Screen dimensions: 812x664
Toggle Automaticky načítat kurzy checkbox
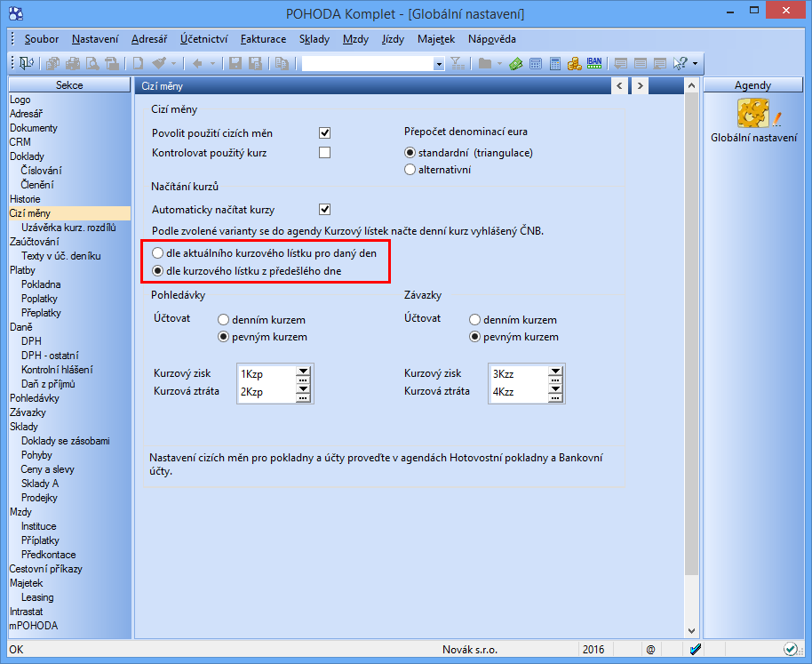click(324, 210)
